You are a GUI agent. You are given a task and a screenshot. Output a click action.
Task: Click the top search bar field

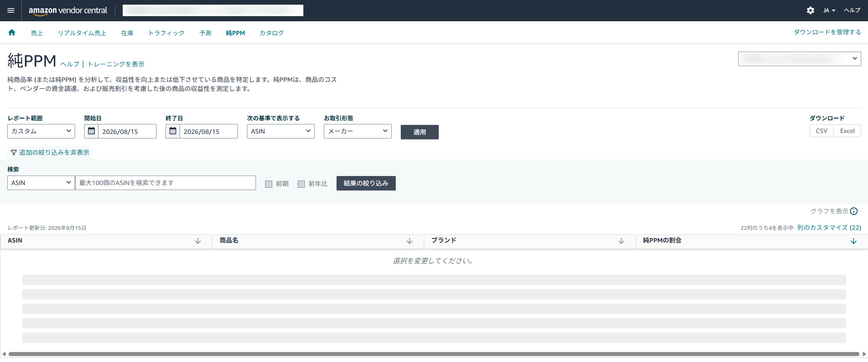(x=213, y=10)
